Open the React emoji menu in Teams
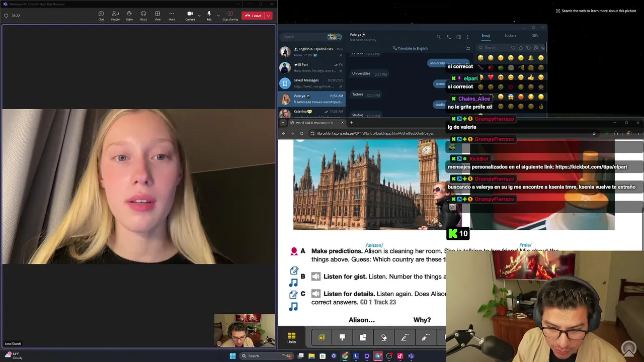Screen dimensions: 644x362 (143, 16)
